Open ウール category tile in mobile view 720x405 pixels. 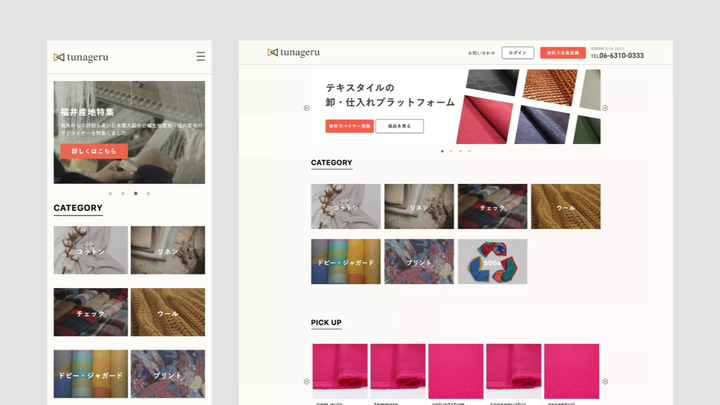pos(168,312)
